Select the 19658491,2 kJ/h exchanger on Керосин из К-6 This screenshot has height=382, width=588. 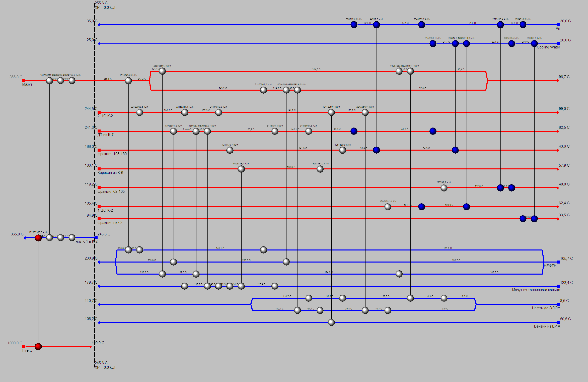pos(320,169)
